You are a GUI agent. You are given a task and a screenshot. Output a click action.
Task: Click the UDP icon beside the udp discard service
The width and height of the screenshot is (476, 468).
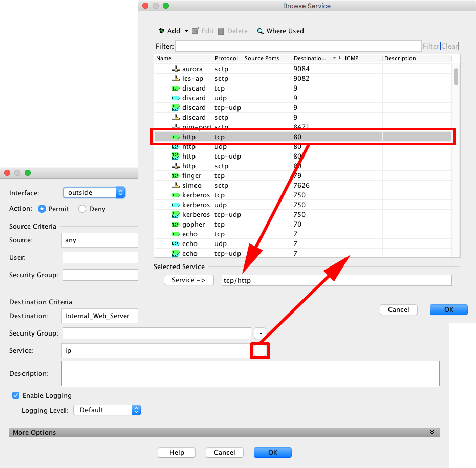(177, 98)
